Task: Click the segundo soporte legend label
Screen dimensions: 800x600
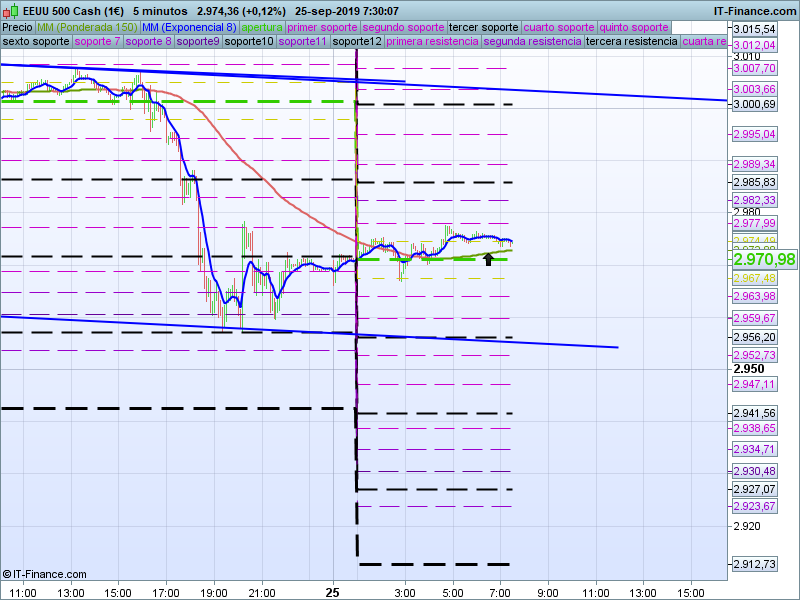Action: click(402, 27)
